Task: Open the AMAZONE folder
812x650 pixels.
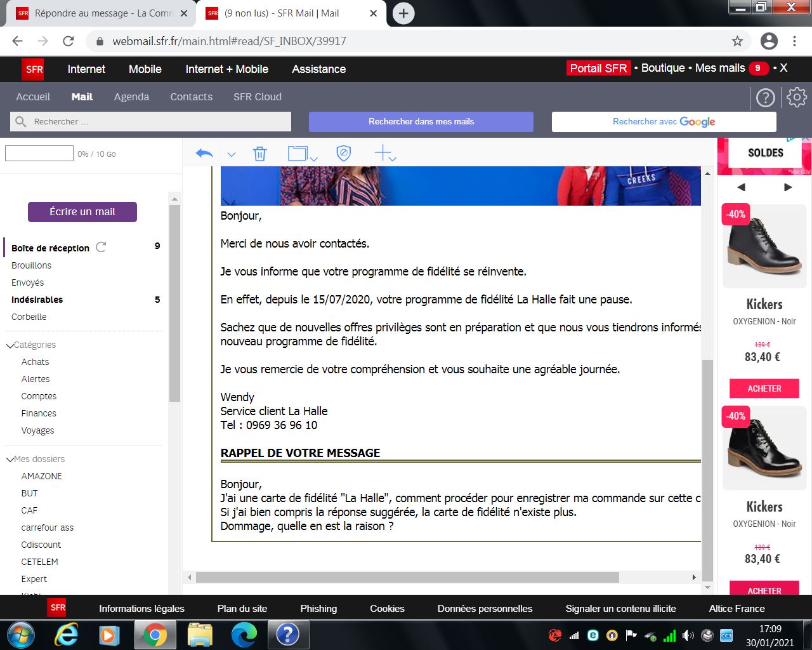Action: click(42, 476)
